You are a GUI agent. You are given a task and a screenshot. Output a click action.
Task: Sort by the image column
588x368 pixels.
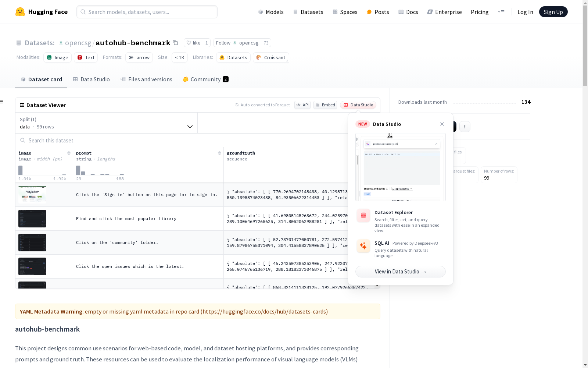[69, 153]
